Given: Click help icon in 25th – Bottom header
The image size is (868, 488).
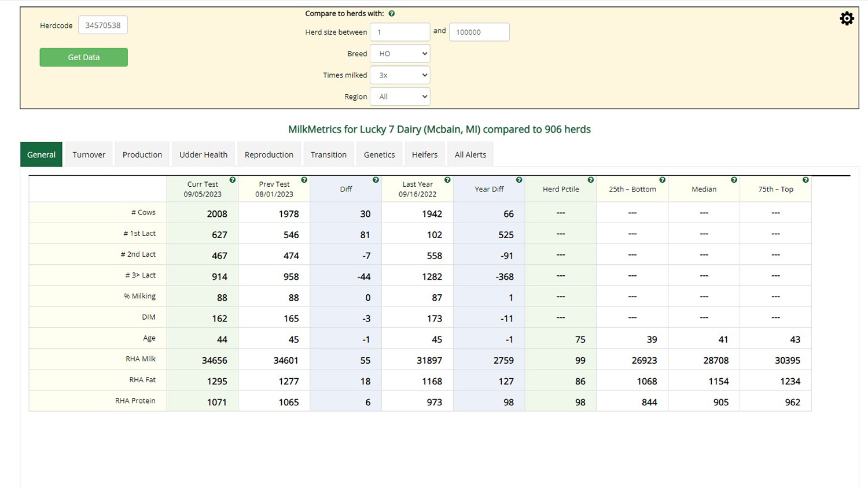Looking at the screenshot, I should click(663, 180).
